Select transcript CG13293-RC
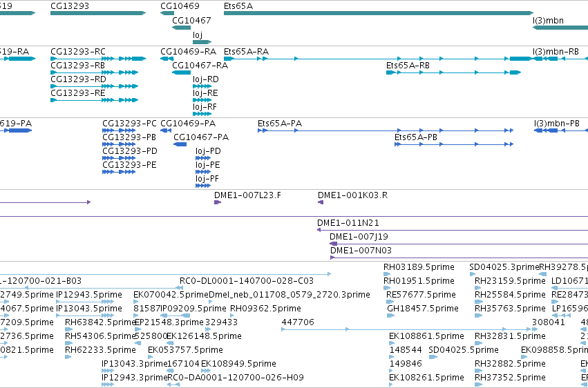This screenshot has width=588, height=388. [x=78, y=51]
